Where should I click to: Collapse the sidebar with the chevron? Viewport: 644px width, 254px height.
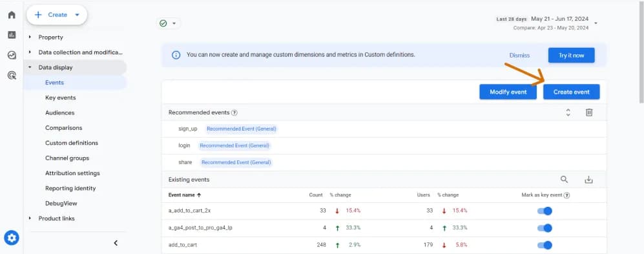click(116, 243)
